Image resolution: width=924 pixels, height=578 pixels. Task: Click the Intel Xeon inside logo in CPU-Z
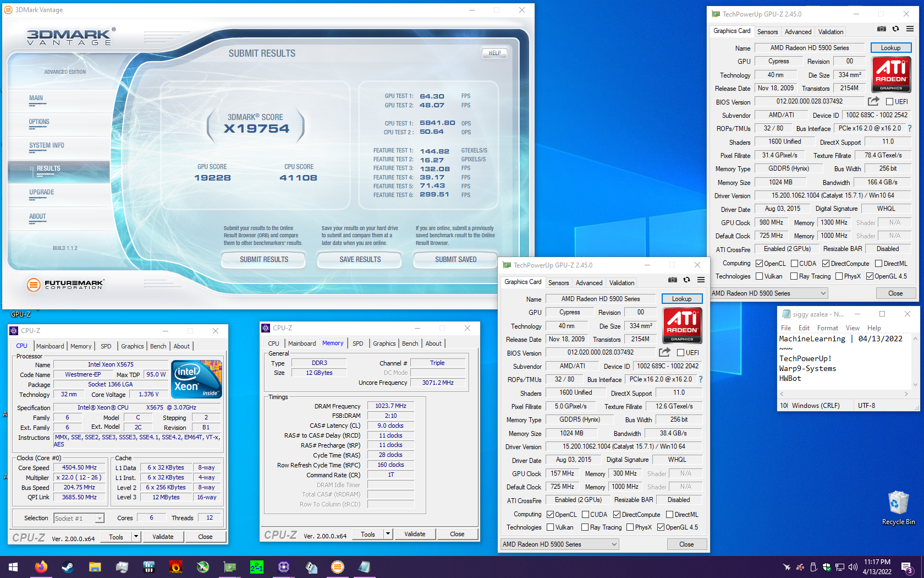tap(196, 379)
